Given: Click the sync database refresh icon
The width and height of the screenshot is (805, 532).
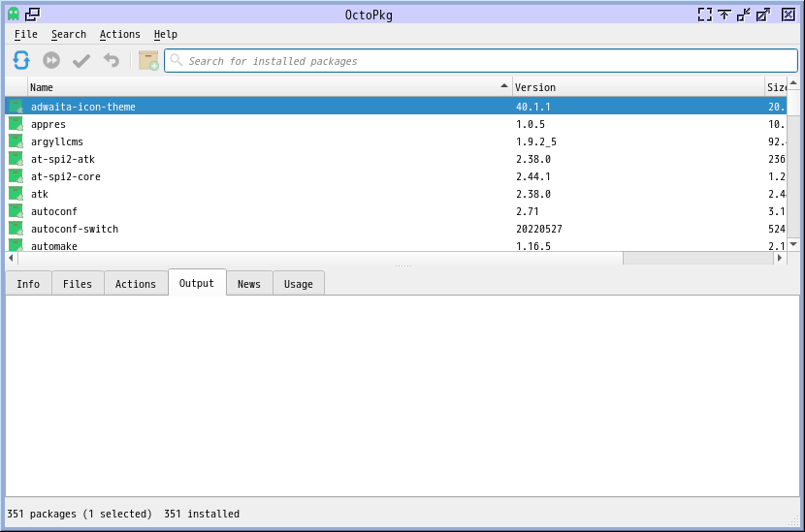Looking at the screenshot, I should [21, 60].
